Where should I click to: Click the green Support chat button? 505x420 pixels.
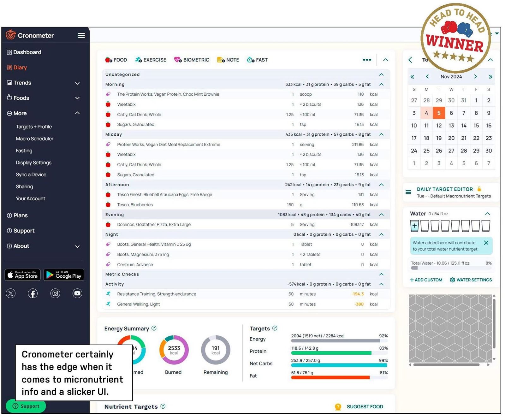pyautogui.click(x=26, y=406)
